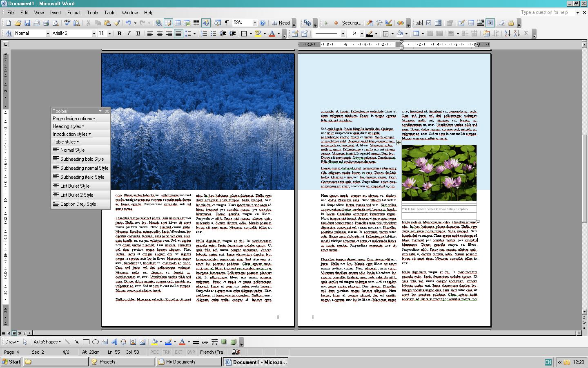588x368 pixels.
Task: Toggle the Tables and Borders toolbar button
Action: click(x=168, y=23)
